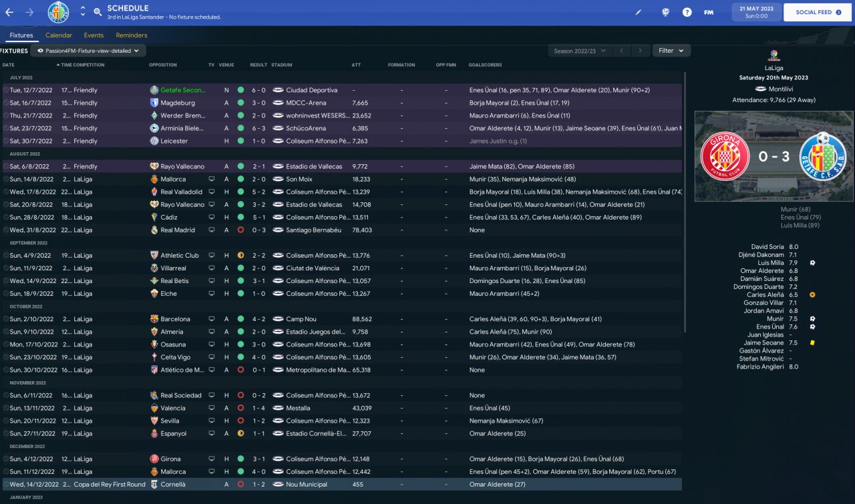Click the 21 May 2023 date button
This screenshot has width=855, height=504.
coord(757,12)
